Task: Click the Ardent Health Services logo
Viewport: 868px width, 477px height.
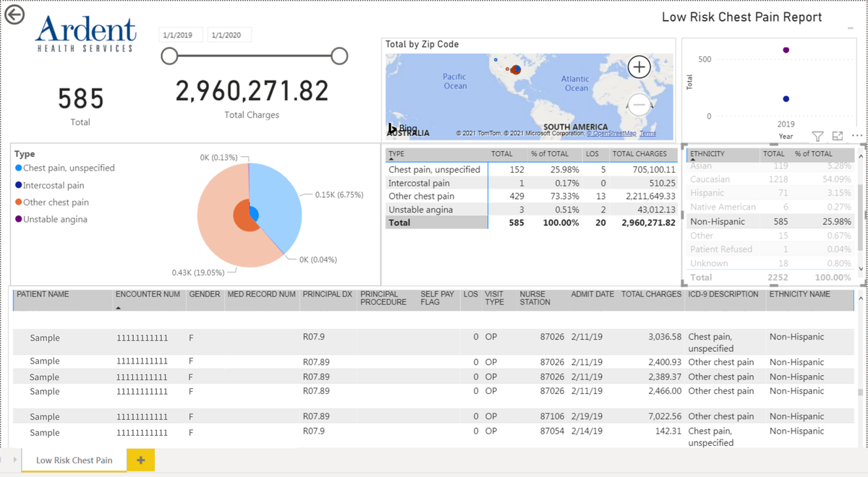Action: [x=85, y=33]
